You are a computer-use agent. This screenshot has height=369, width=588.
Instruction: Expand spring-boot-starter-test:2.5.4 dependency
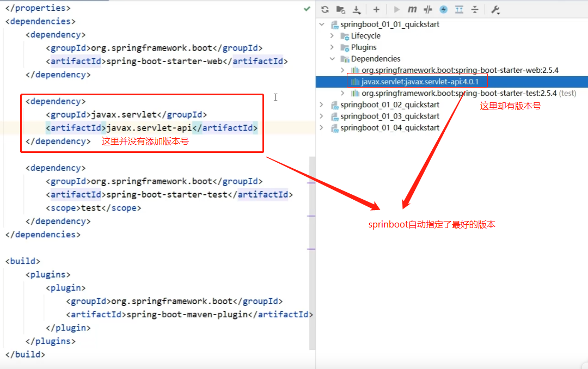coord(342,93)
